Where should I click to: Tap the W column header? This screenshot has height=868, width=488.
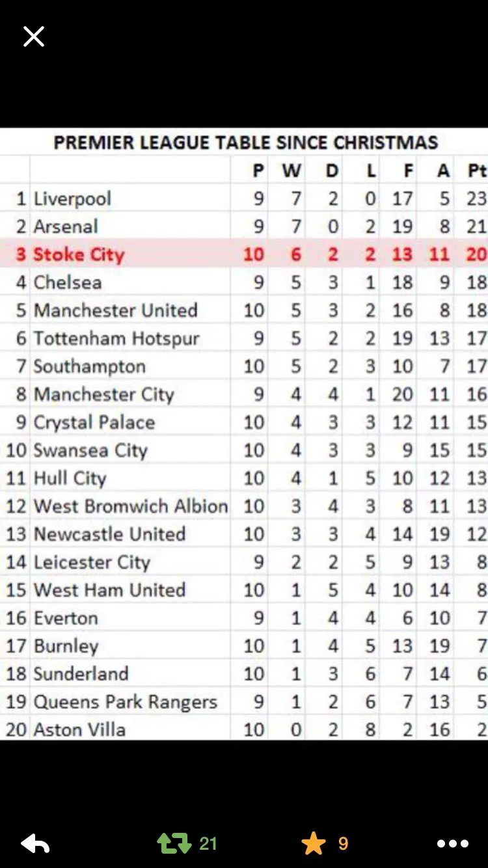291,170
